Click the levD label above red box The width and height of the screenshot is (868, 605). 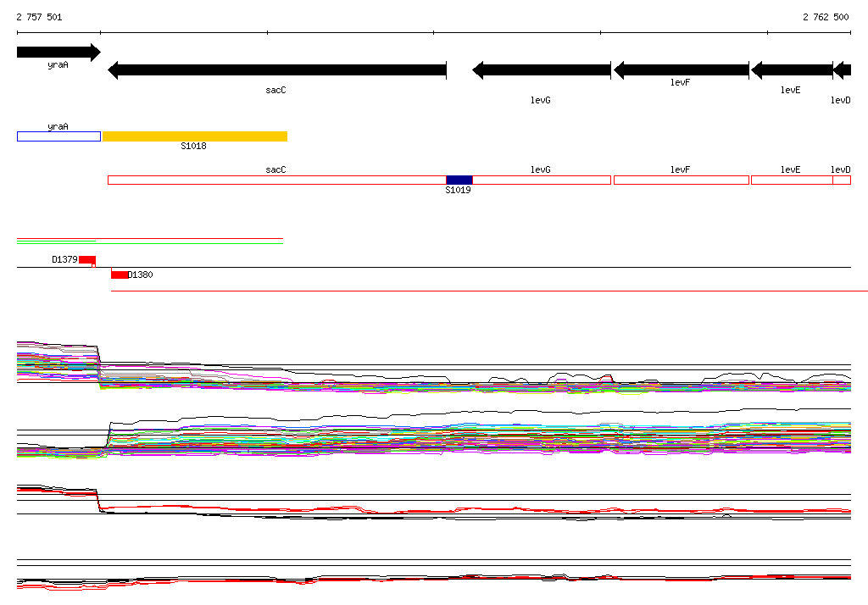click(x=840, y=169)
